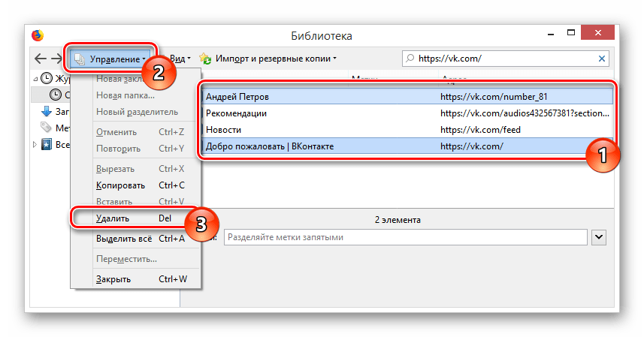Expand the all bookmarks tree node

(x=35, y=144)
